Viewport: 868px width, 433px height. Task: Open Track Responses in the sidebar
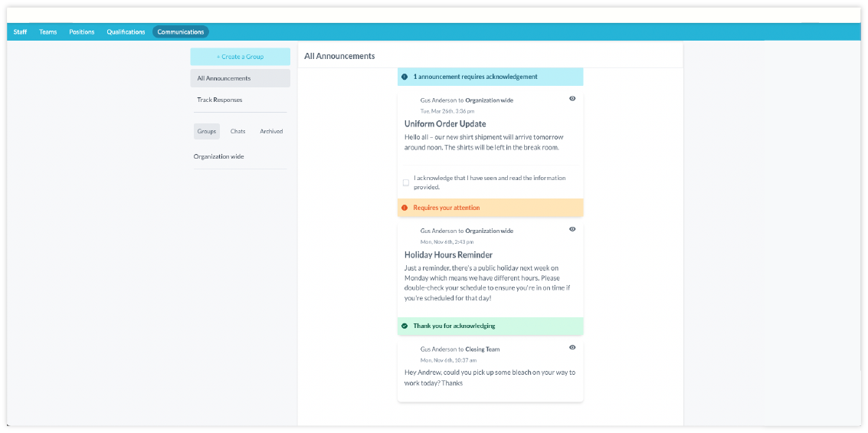[220, 100]
